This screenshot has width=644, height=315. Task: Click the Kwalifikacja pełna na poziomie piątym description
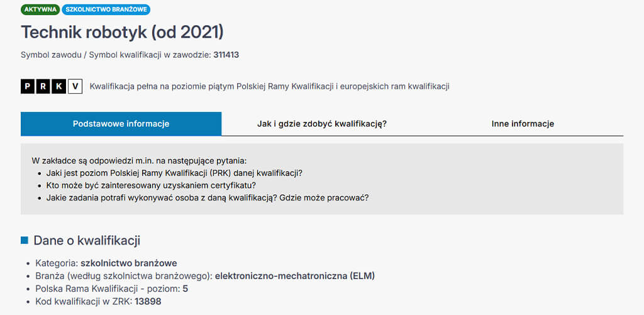269,86
